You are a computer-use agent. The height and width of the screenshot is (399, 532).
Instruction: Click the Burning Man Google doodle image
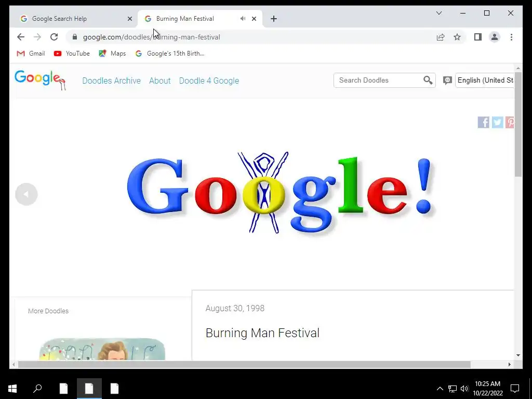[x=281, y=192]
